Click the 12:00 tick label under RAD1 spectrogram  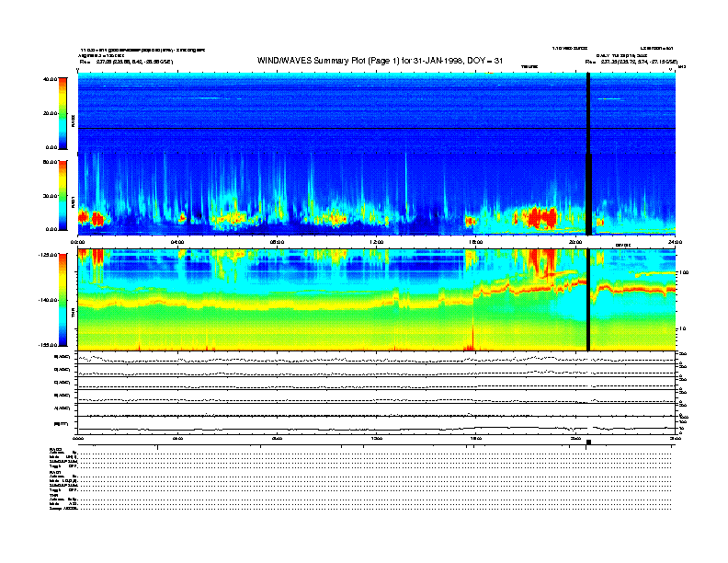coord(377,242)
